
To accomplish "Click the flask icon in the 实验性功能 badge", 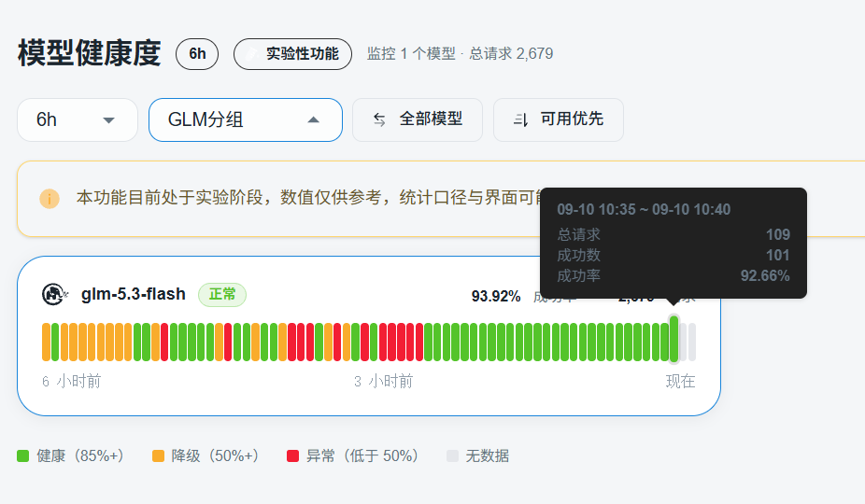I will (251, 54).
